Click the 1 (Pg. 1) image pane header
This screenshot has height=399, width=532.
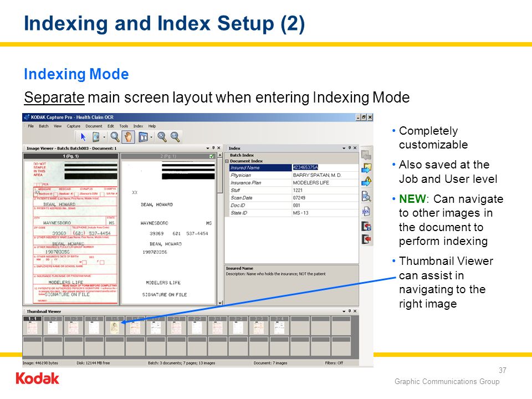70,156
